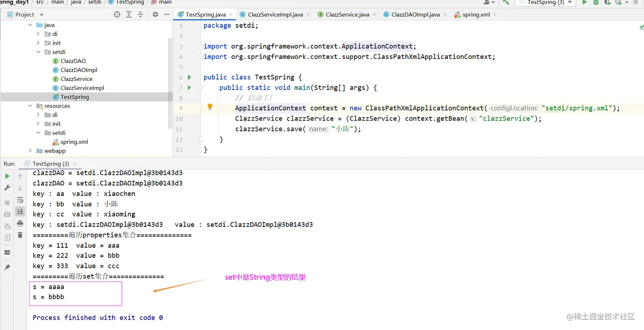Image resolution: width=644 pixels, height=330 pixels.
Task: Print console output with printer icon
Action: point(20,223)
